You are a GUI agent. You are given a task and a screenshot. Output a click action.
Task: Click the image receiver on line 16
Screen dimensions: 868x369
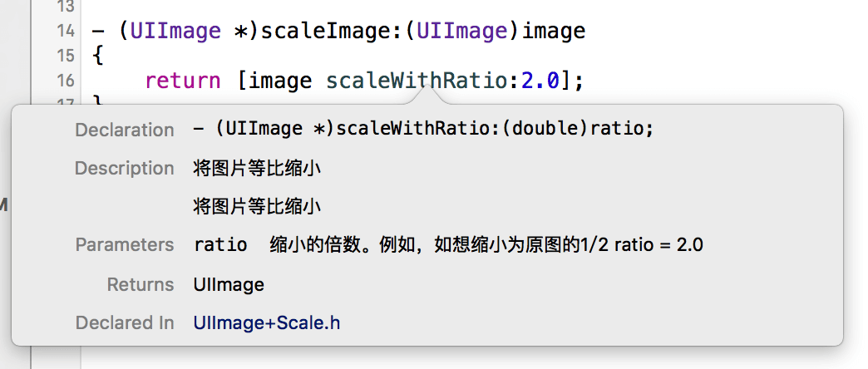coord(281,81)
